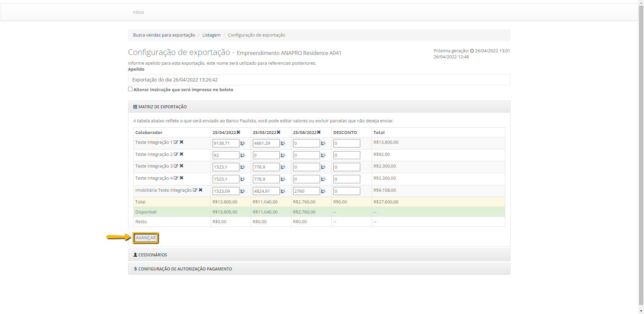Open the Início menu item
The width and height of the screenshot is (644, 314).
click(x=138, y=12)
